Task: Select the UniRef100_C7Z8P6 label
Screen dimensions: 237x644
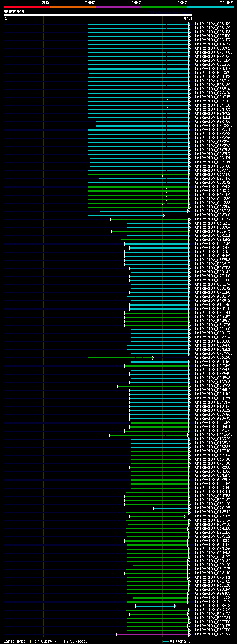Action: coord(213,292)
